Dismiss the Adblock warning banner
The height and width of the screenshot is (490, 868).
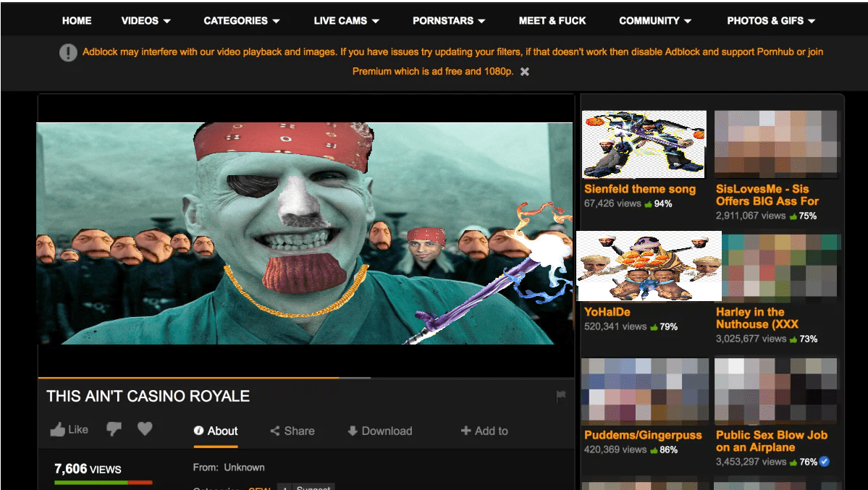coord(525,72)
